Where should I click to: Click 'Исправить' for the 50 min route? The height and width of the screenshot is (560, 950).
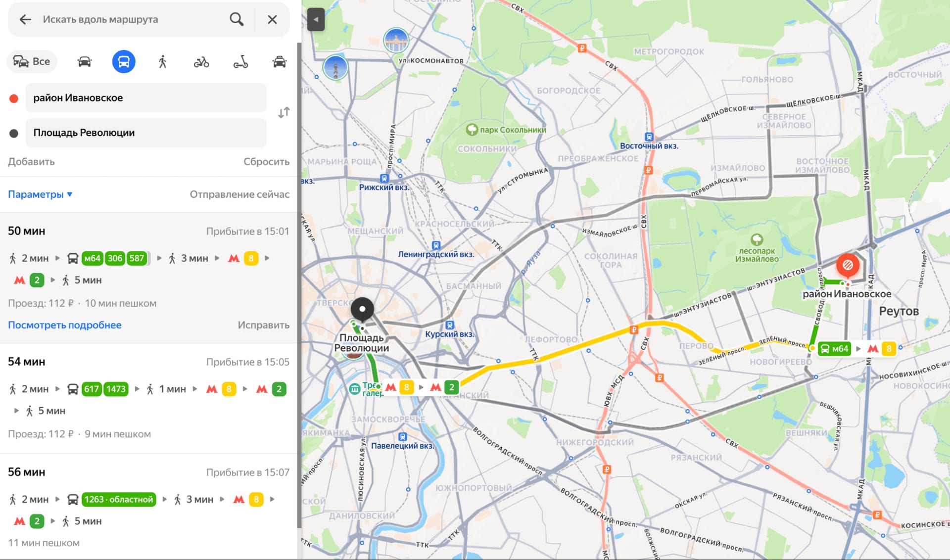click(x=263, y=325)
